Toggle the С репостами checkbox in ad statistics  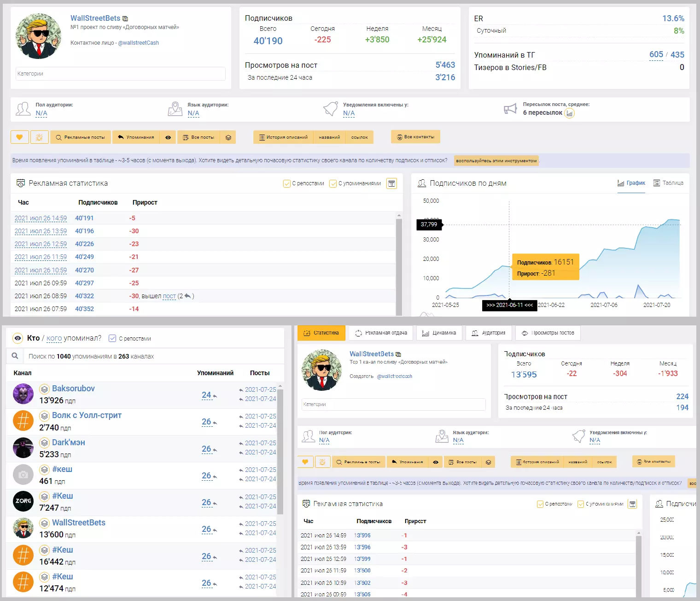click(286, 183)
